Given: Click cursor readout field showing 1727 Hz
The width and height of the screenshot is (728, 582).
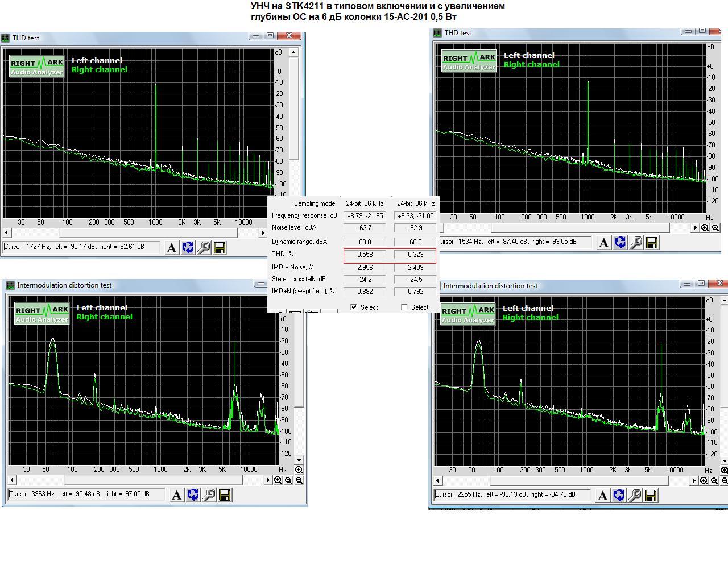Looking at the screenshot, I should coord(82,247).
